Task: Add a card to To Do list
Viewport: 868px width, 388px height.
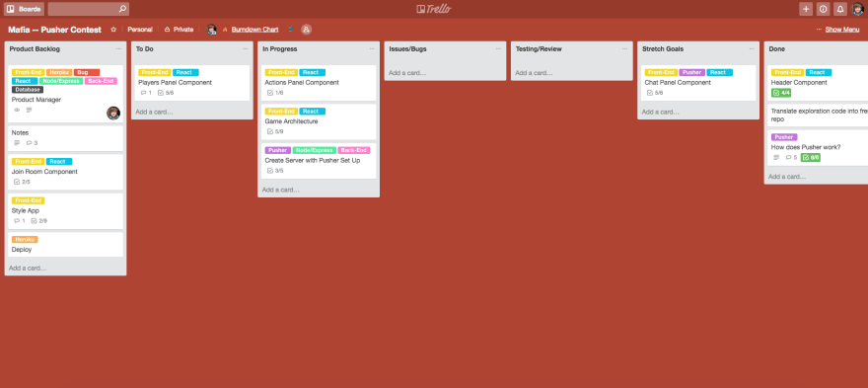Action: 154,112
